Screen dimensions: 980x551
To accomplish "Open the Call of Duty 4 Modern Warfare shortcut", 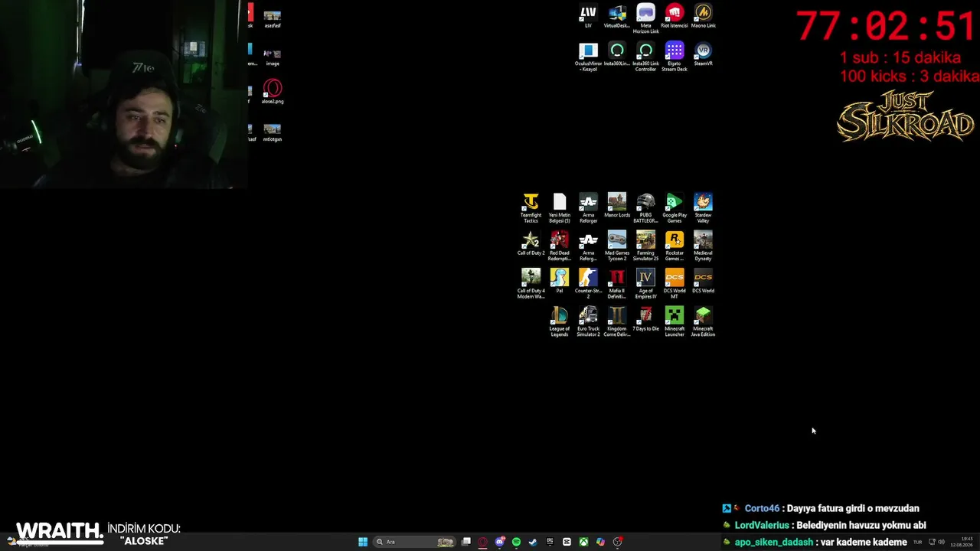I will point(531,284).
